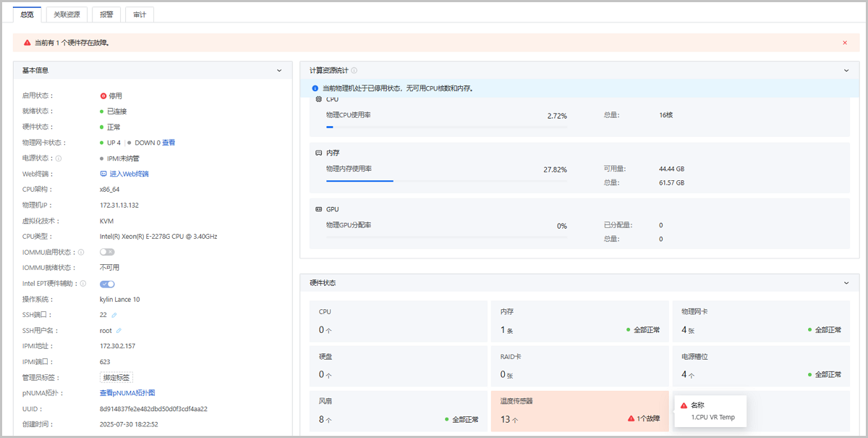
Task: Open the 物理网卡 hardware card
Action: point(761,321)
